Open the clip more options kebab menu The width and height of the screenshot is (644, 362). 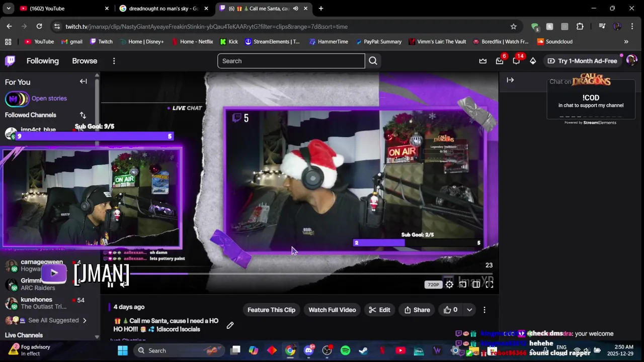pyautogui.click(x=484, y=310)
